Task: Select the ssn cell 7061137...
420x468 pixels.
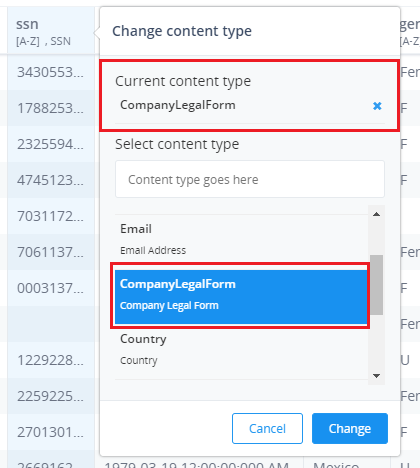Action: (x=51, y=252)
